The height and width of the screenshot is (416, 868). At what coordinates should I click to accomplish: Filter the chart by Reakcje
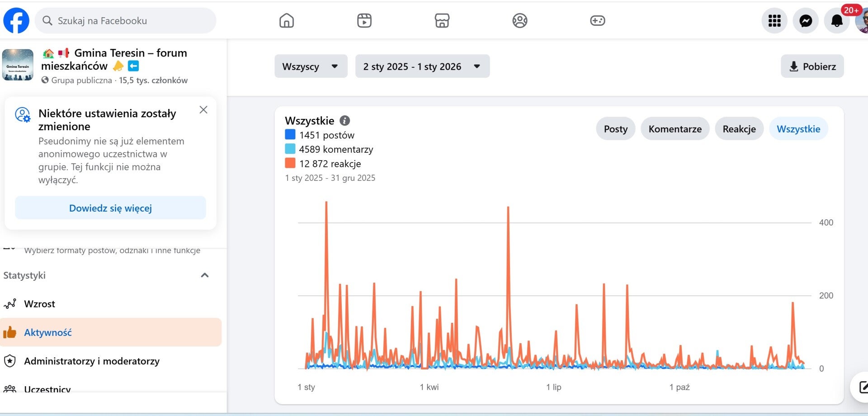(739, 129)
